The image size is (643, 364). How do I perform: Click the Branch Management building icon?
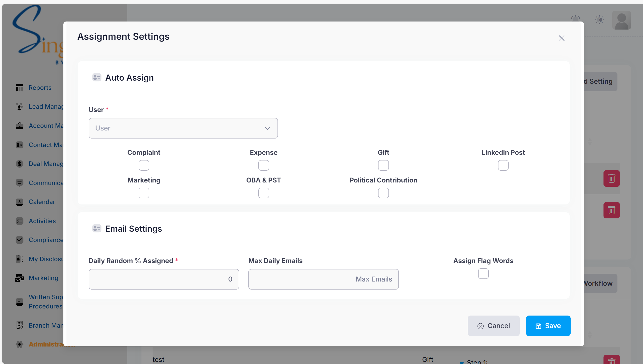coord(19,325)
